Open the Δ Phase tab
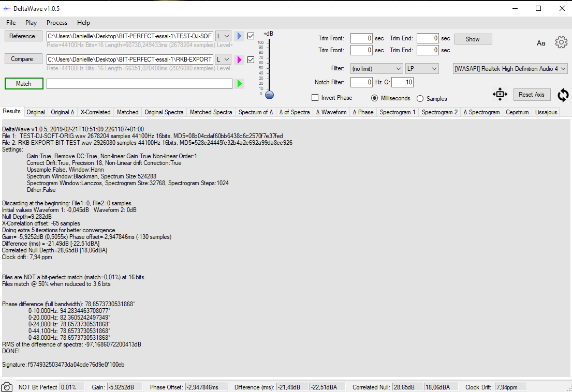 click(363, 112)
